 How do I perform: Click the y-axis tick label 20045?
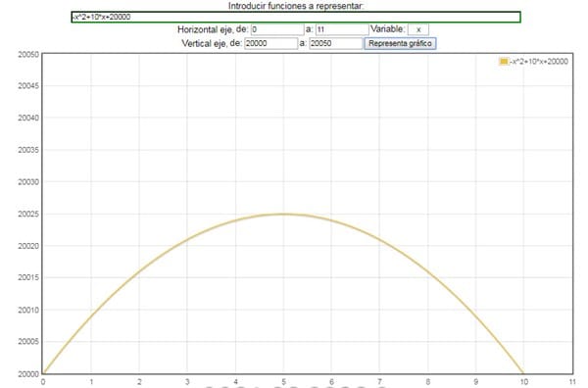[28, 86]
